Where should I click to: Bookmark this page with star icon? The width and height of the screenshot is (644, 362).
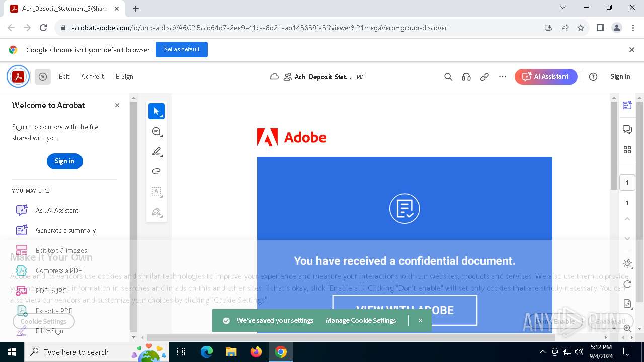coord(581,28)
